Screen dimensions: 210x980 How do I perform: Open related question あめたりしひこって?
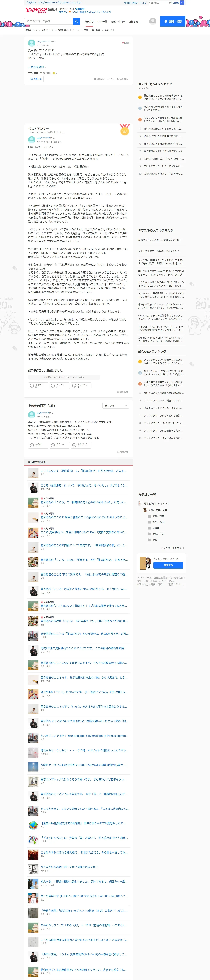pos(83,926)
